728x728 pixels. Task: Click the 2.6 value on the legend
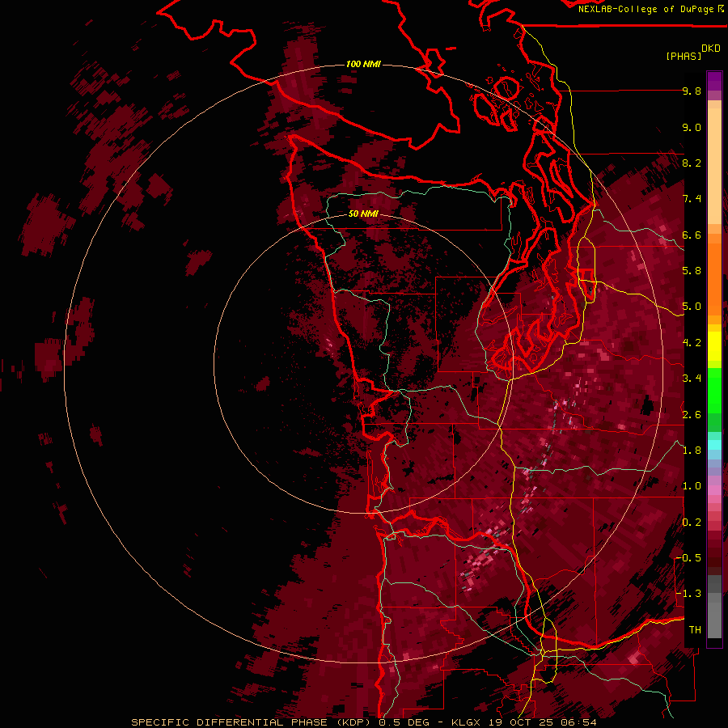tap(692, 415)
